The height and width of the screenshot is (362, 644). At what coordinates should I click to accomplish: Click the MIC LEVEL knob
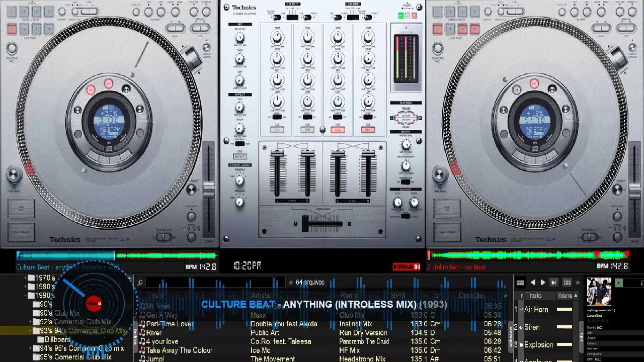(240, 38)
